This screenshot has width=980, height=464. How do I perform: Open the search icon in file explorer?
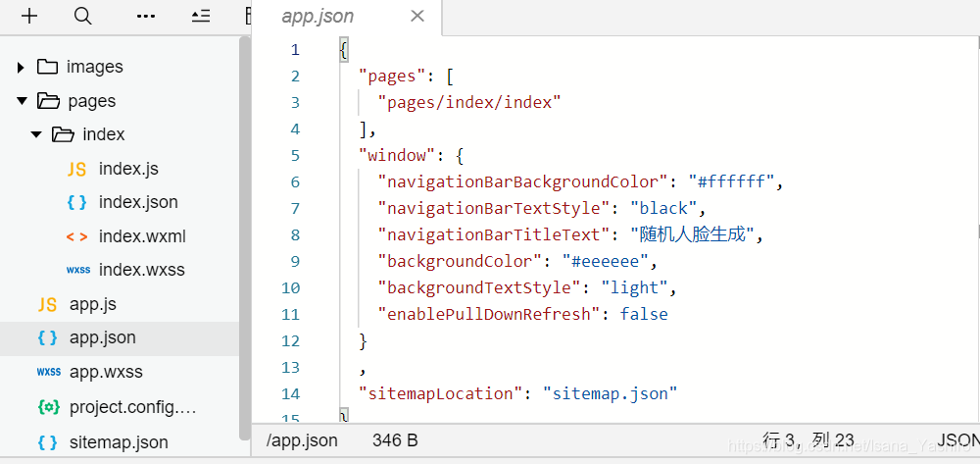point(83,16)
